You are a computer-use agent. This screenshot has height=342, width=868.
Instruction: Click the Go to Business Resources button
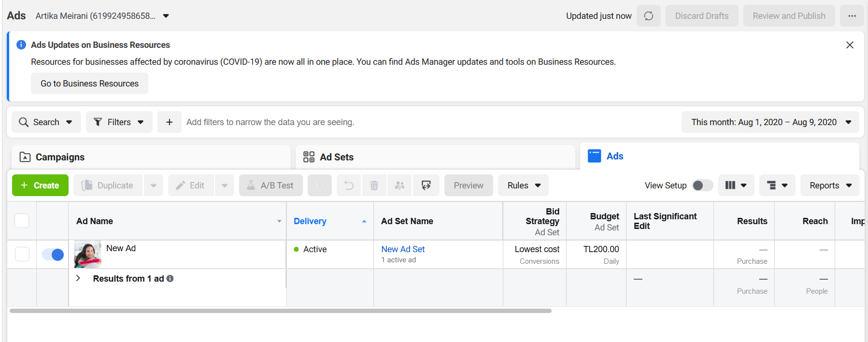[x=89, y=84]
